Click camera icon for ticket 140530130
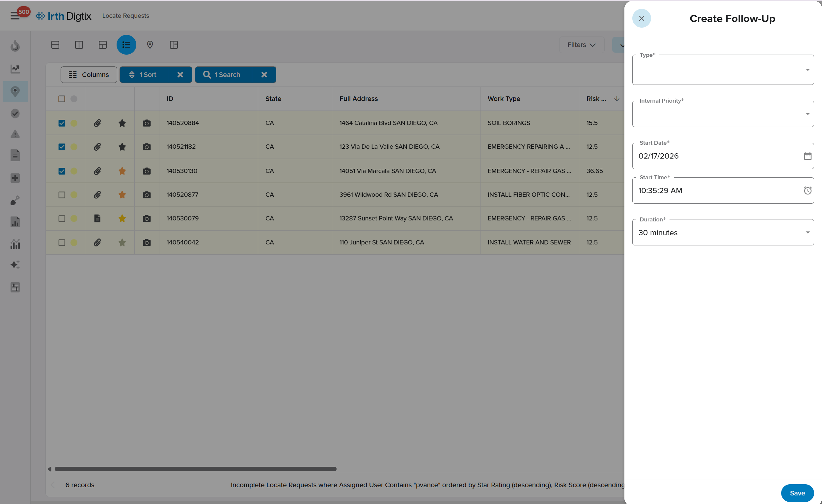The width and height of the screenshot is (822, 504). (x=147, y=171)
